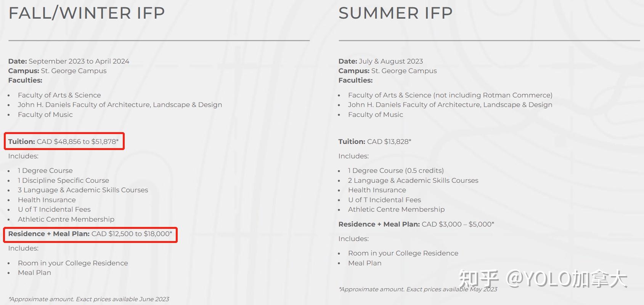Click 1 Degree Course (0.5 credits) item

(x=396, y=171)
